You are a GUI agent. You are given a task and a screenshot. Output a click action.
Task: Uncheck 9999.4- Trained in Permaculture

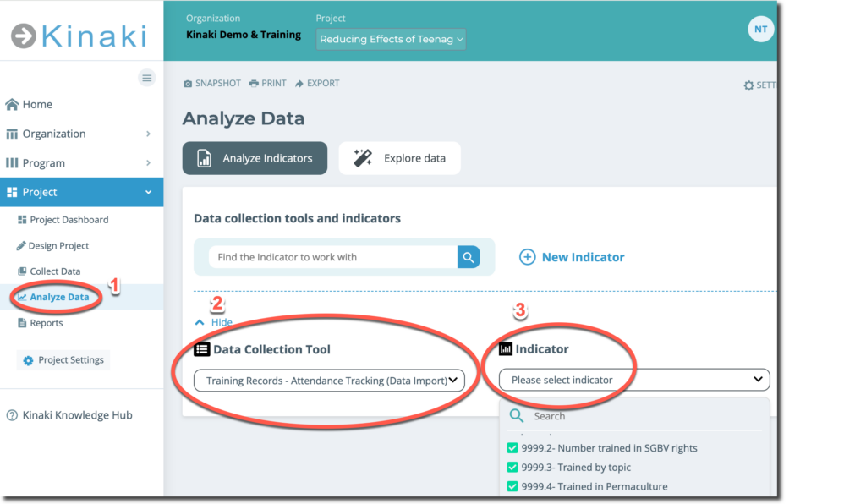pyautogui.click(x=512, y=487)
